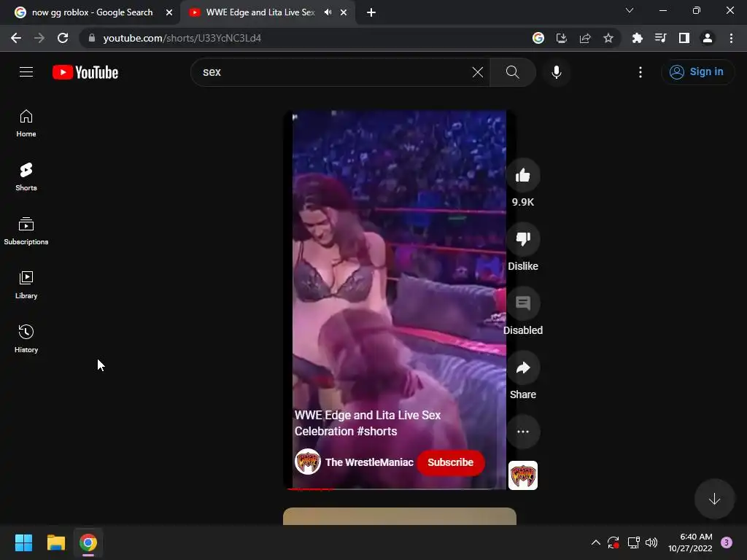Show hidden tray icons chevron
This screenshot has width=747, height=560.
coord(595,542)
